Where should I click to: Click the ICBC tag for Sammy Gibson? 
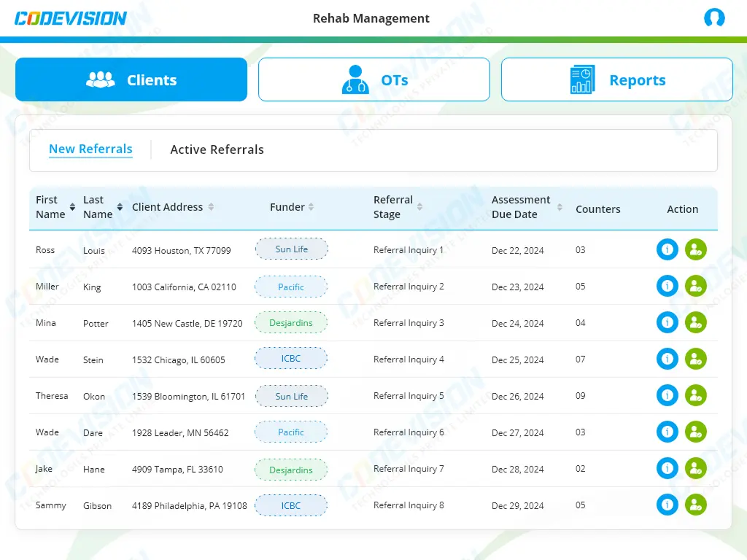(x=291, y=506)
